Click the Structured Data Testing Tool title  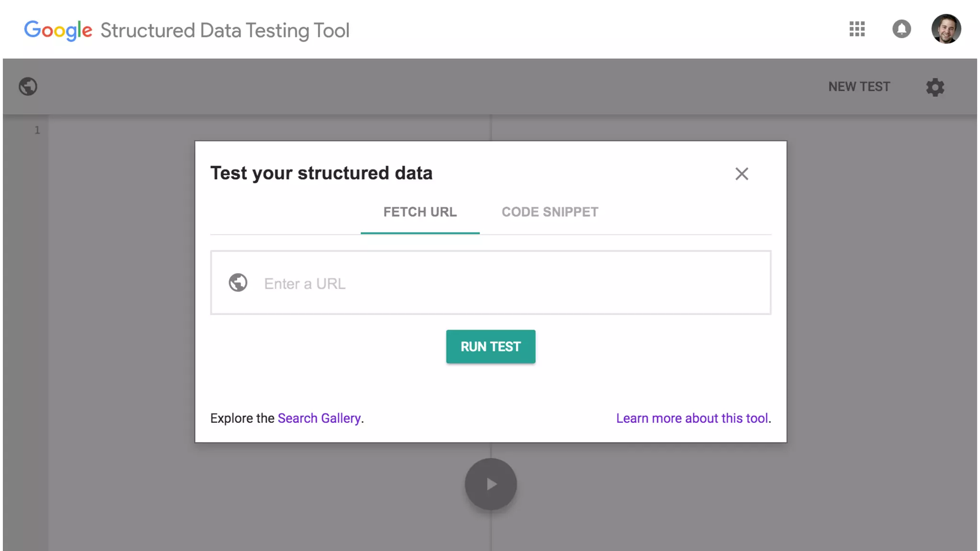[x=225, y=31]
